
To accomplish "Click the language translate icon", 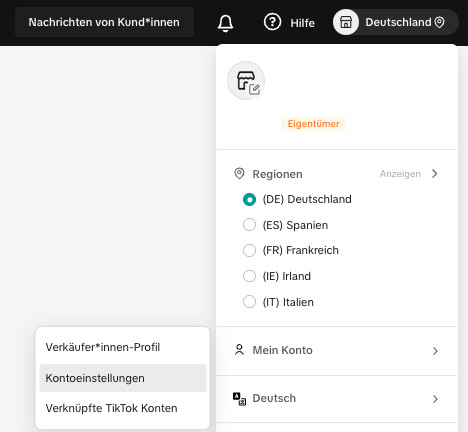I will [x=239, y=399].
